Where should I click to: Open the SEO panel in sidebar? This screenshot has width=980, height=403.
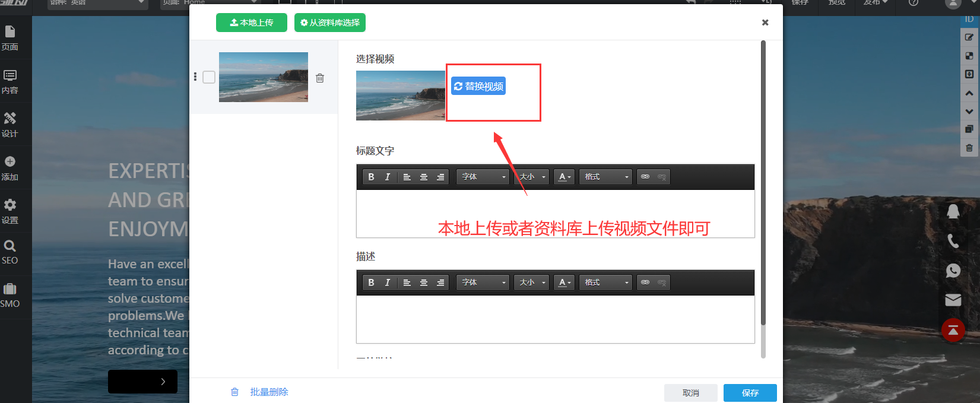coord(10,252)
